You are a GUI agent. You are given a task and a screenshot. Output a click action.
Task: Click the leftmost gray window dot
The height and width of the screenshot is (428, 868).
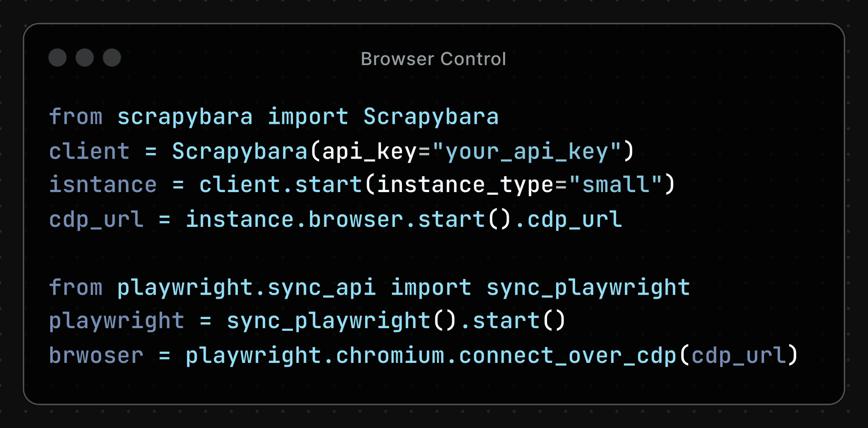[x=57, y=58]
